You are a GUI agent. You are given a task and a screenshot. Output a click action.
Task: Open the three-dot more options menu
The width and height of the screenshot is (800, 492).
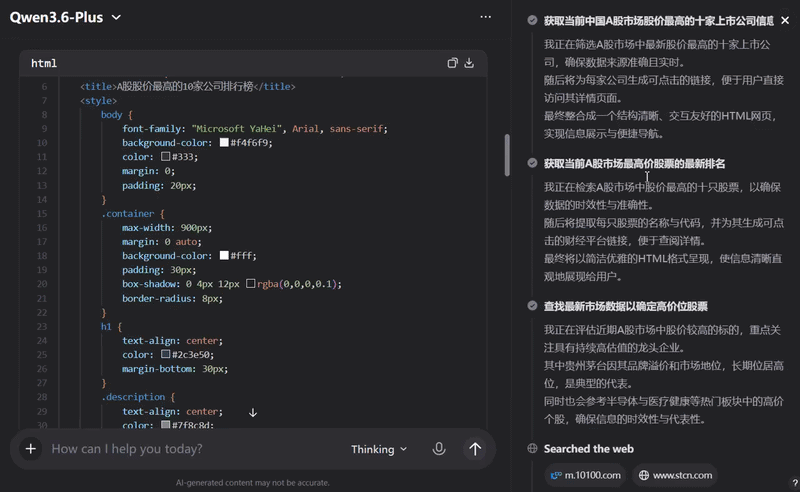click(486, 17)
